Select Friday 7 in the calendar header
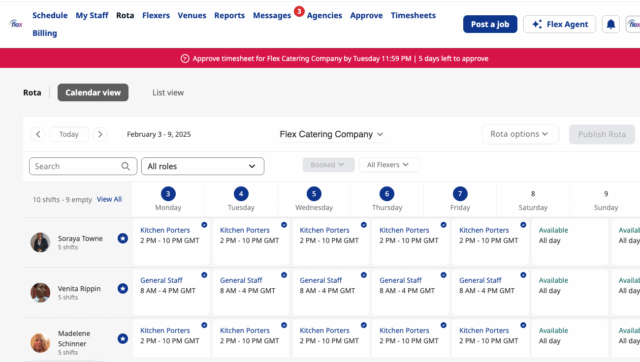The width and height of the screenshot is (640, 362). [460, 200]
